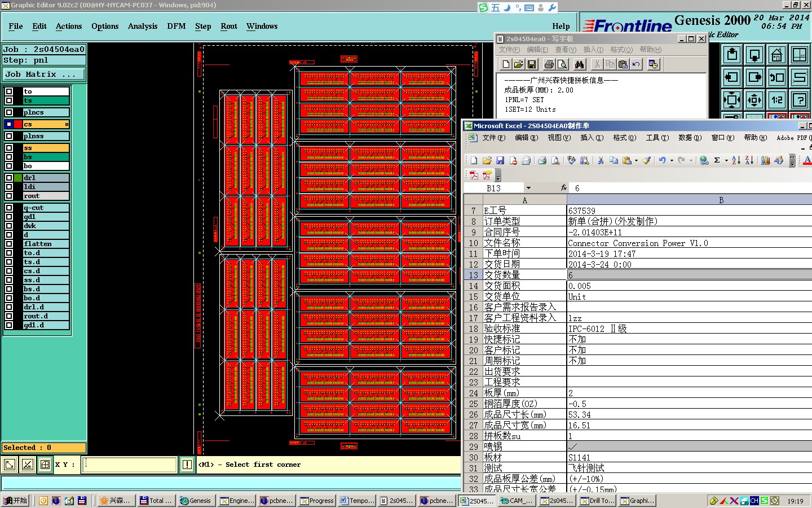Image resolution: width=812 pixels, height=508 pixels.
Task: Open the Undo history dropdown in Excel
Action: click(x=672, y=160)
